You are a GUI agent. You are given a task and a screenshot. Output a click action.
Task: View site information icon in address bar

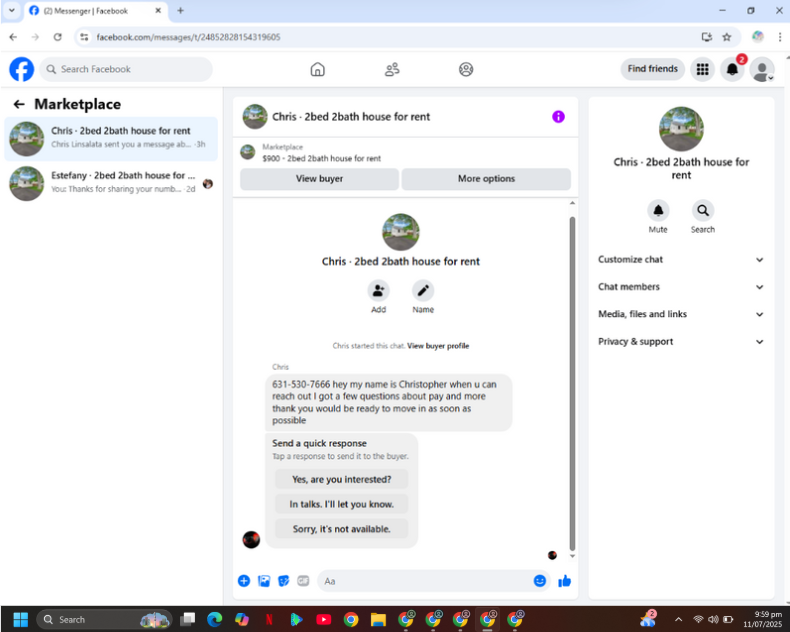pos(84,37)
